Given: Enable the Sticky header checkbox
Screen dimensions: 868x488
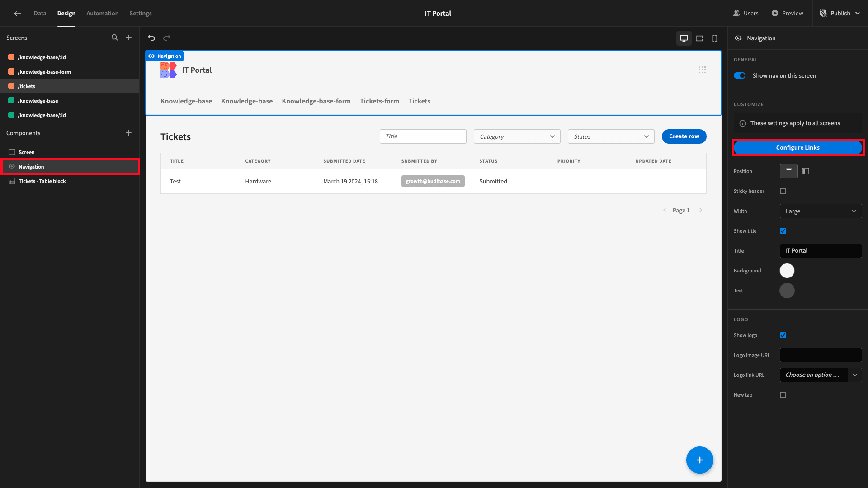Looking at the screenshot, I should click(x=783, y=191).
